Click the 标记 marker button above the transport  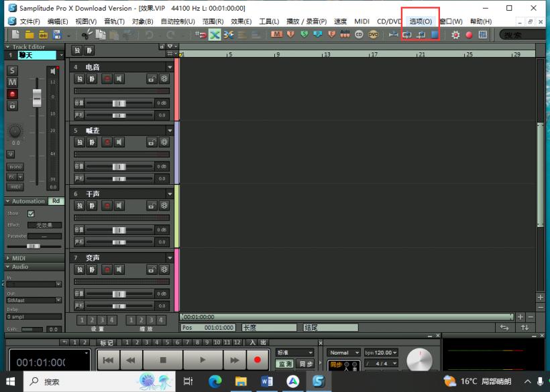(107, 341)
